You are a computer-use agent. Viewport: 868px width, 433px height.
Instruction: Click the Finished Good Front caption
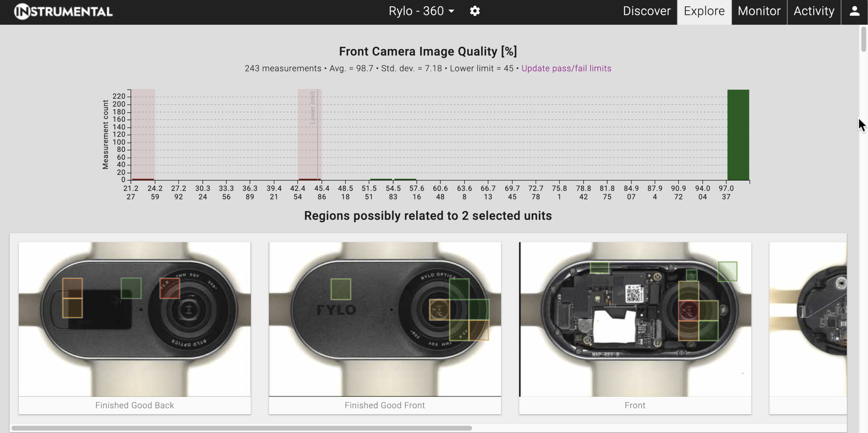tap(385, 405)
